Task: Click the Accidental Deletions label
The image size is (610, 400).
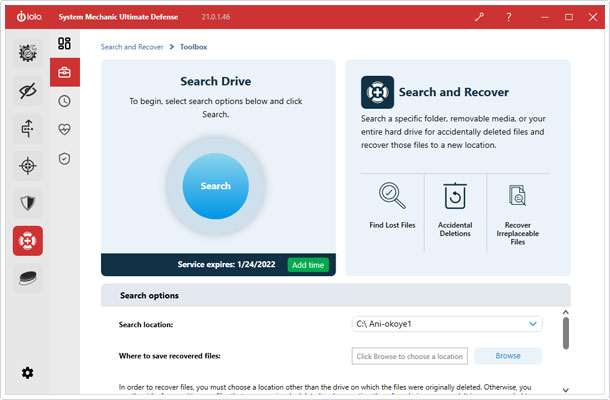Action: [x=455, y=229]
